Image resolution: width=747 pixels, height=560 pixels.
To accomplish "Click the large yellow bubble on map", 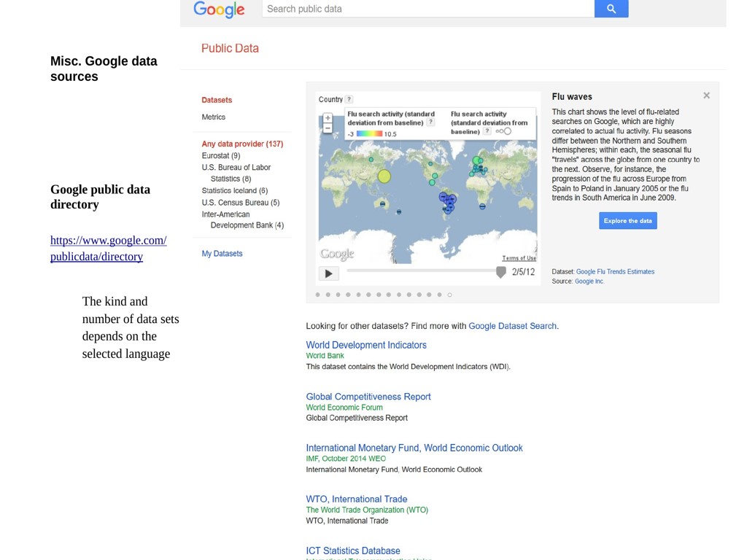I will 384,176.
